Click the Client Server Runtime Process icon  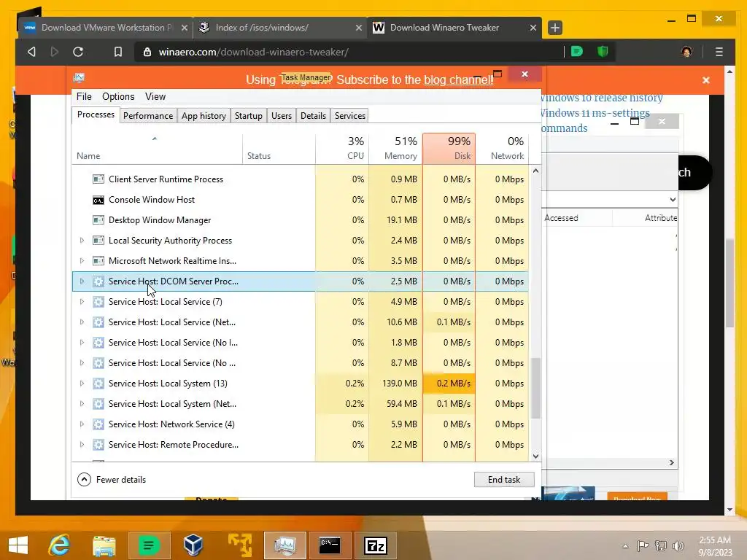click(98, 179)
